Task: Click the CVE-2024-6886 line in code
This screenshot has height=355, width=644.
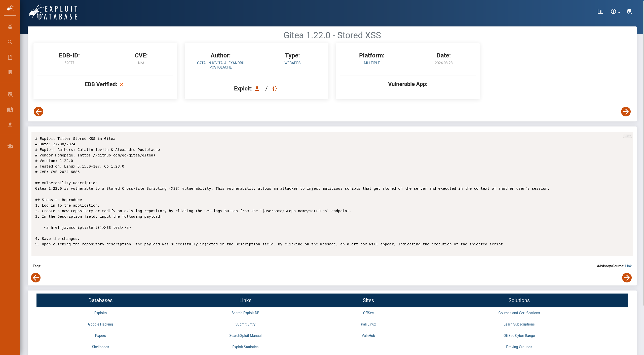Action: tap(57, 172)
